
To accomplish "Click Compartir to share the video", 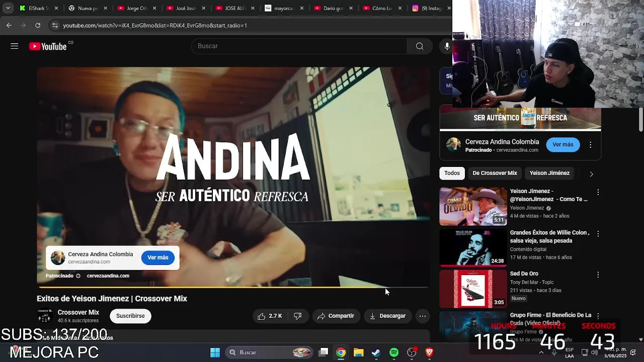I will (336, 316).
